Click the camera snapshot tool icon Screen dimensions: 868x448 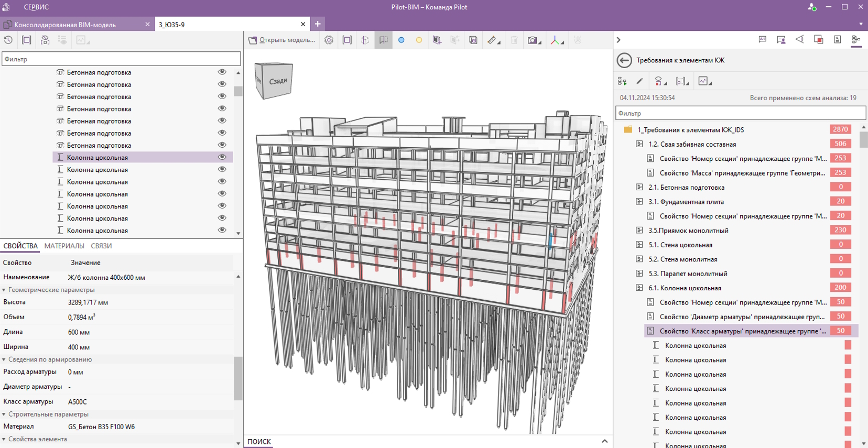[x=533, y=40]
